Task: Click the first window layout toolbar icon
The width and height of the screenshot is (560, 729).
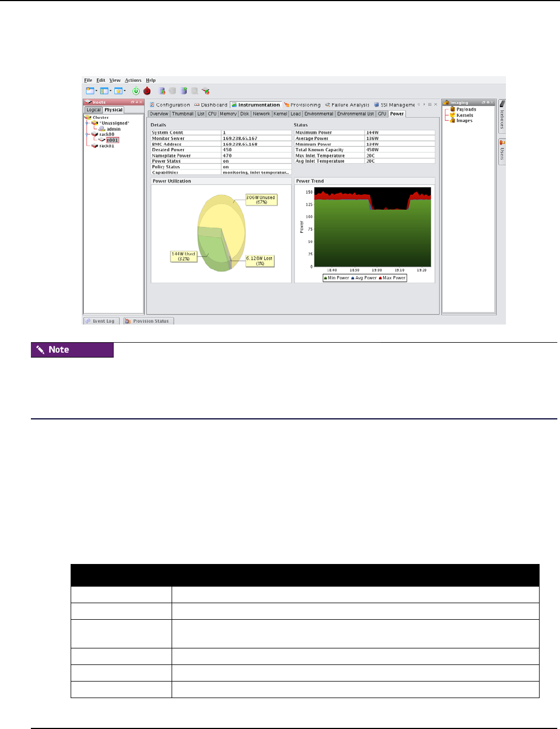Action: point(90,91)
